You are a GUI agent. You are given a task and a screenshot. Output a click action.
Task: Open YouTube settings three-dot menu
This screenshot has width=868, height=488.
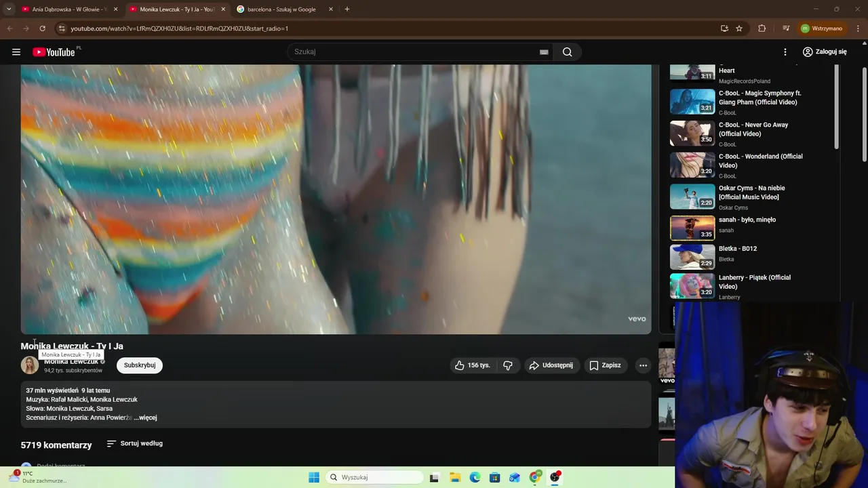coord(785,52)
